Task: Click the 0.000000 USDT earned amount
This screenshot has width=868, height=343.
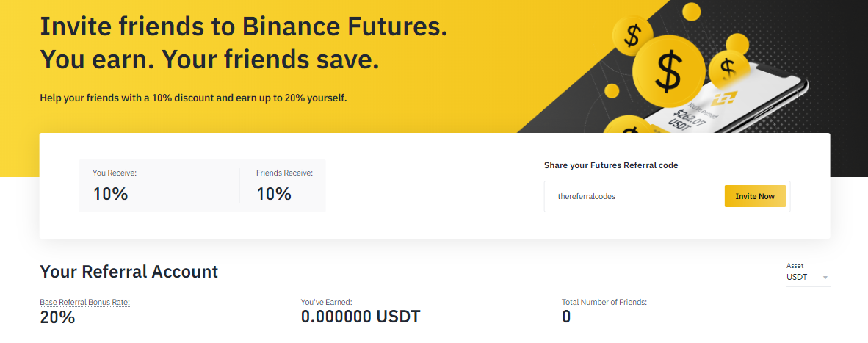Action: tap(361, 317)
